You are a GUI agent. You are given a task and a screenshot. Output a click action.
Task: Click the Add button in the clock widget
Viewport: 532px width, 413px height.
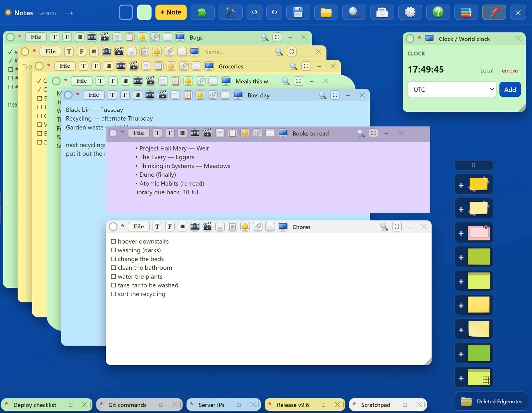[x=510, y=89]
